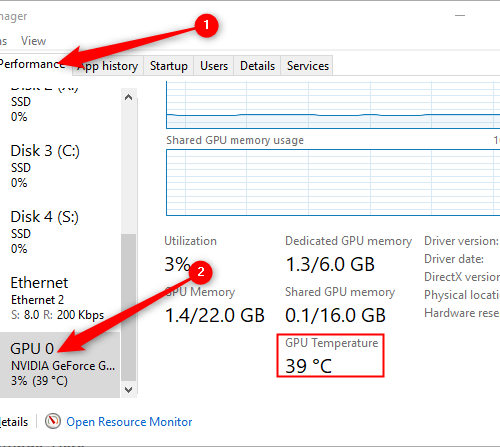500x447 pixels.
Task: Open the App history tab
Action: [108, 66]
